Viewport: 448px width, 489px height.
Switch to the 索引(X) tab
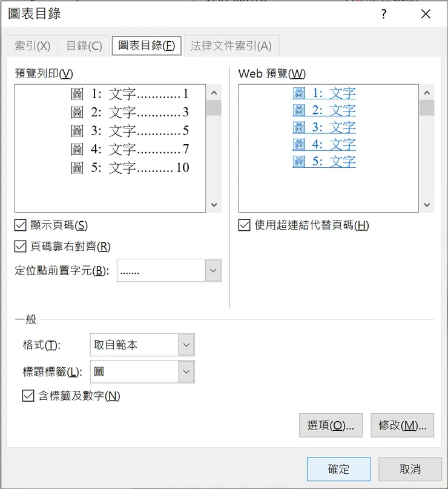click(31, 45)
